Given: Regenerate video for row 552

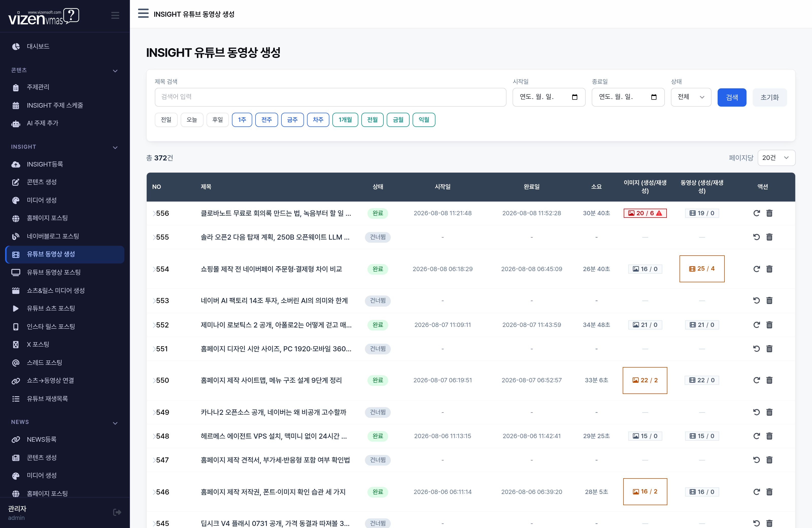Looking at the screenshot, I should [756, 325].
